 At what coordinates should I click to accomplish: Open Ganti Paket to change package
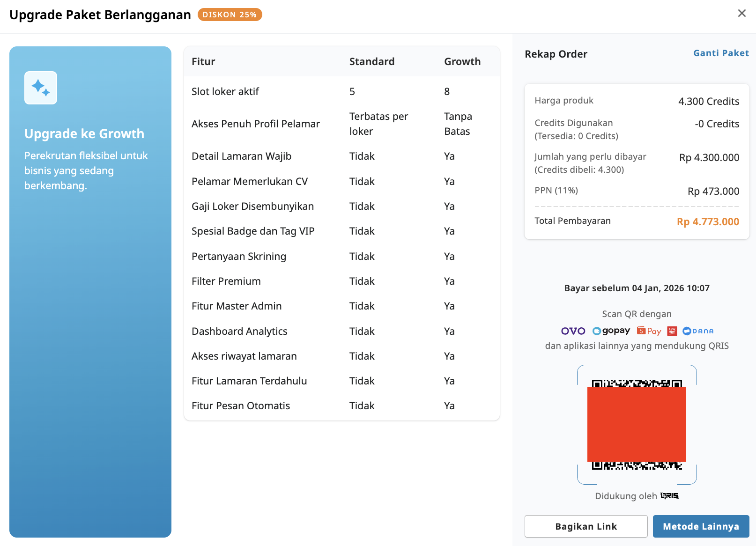coord(721,53)
